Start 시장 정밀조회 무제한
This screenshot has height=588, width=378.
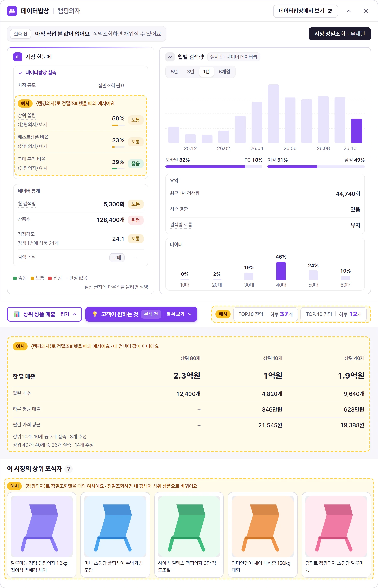point(339,34)
